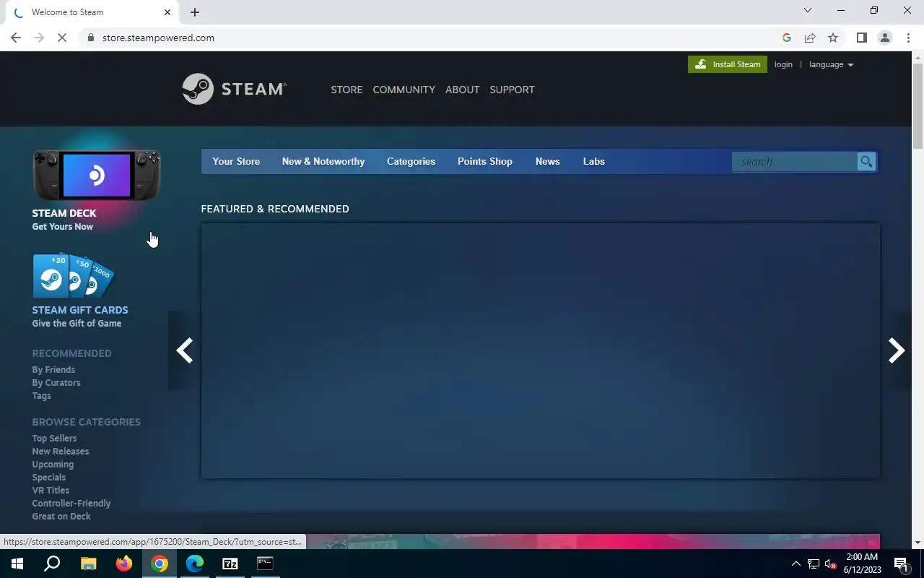Open Labs store tab

594,161
